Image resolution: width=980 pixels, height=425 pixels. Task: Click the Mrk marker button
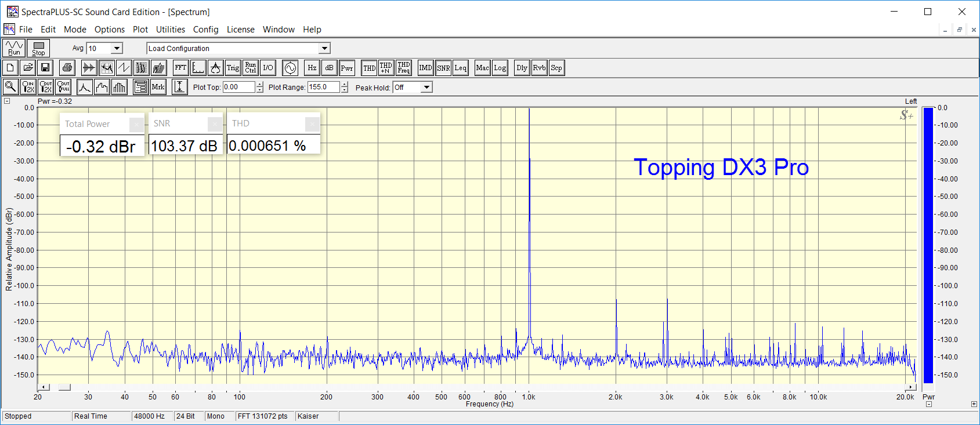(158, 87)
